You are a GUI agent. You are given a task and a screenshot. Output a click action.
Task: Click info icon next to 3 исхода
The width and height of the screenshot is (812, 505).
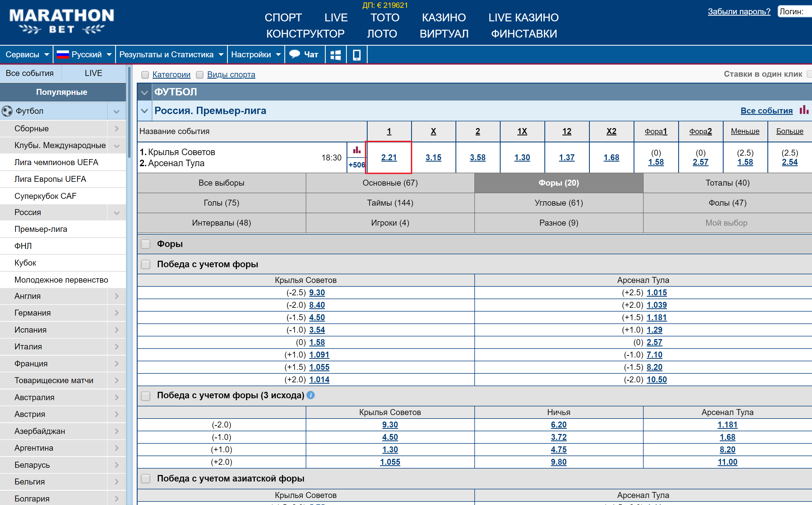(310, 395)
